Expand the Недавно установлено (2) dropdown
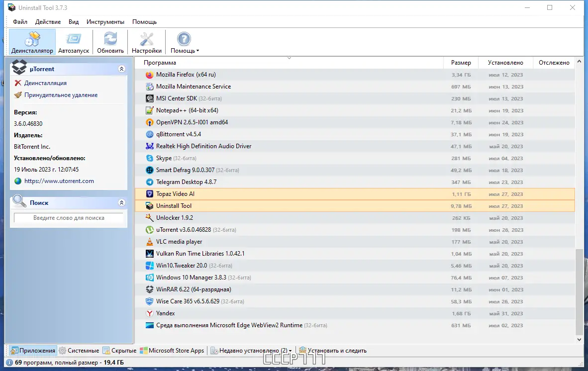588x371 pixels. pyautogui.click(x=291, y=350)
